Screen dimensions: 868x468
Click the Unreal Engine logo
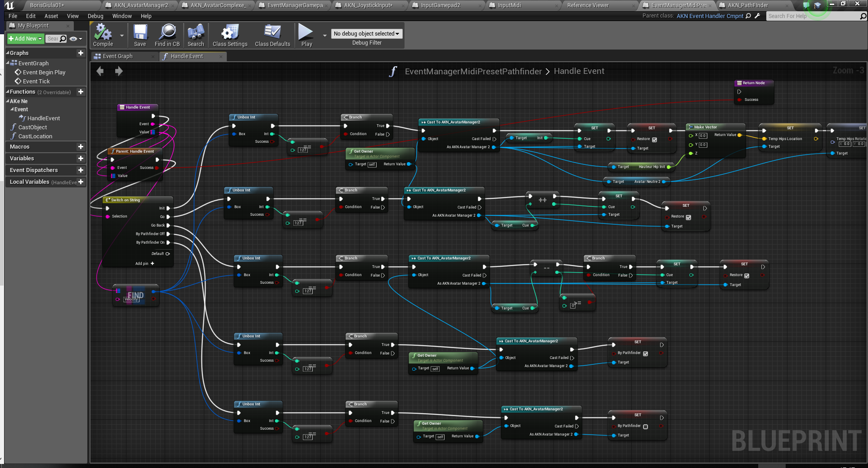[9, 5]
